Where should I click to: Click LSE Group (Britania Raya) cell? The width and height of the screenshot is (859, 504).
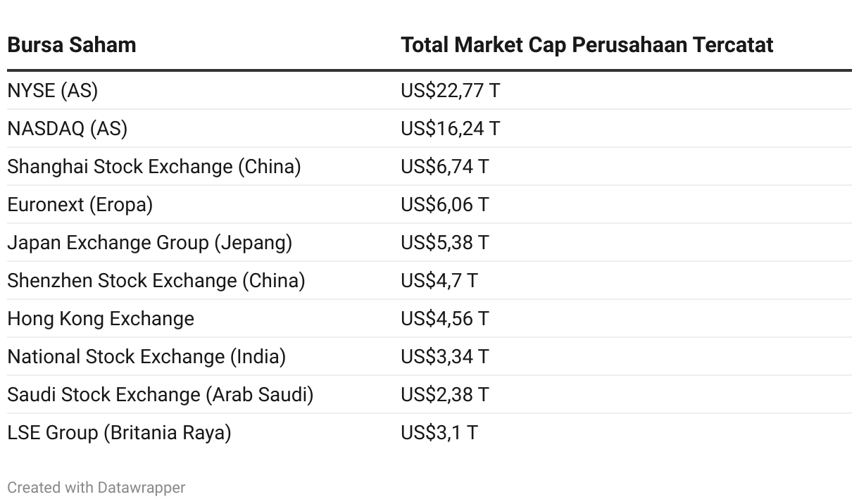(x=119, y=433)
